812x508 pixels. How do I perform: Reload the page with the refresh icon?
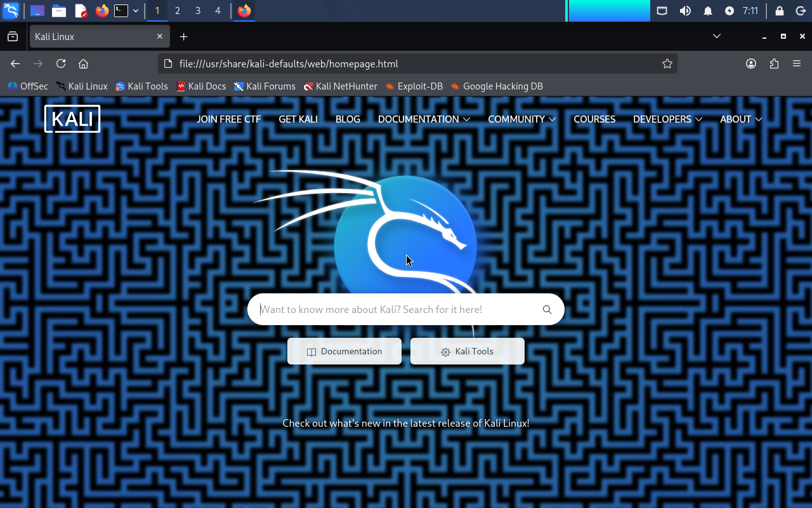pyautogui.click(x=61, y=63)
